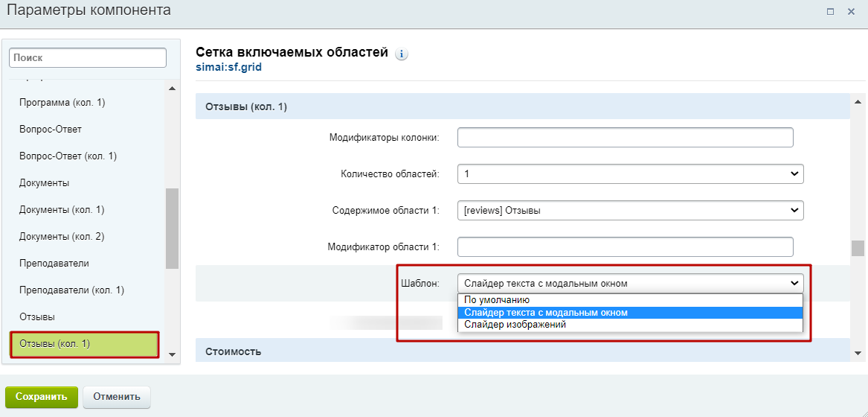The image size is (868, 417).
Task: Click the info icon beside component title
Action: 402,54
